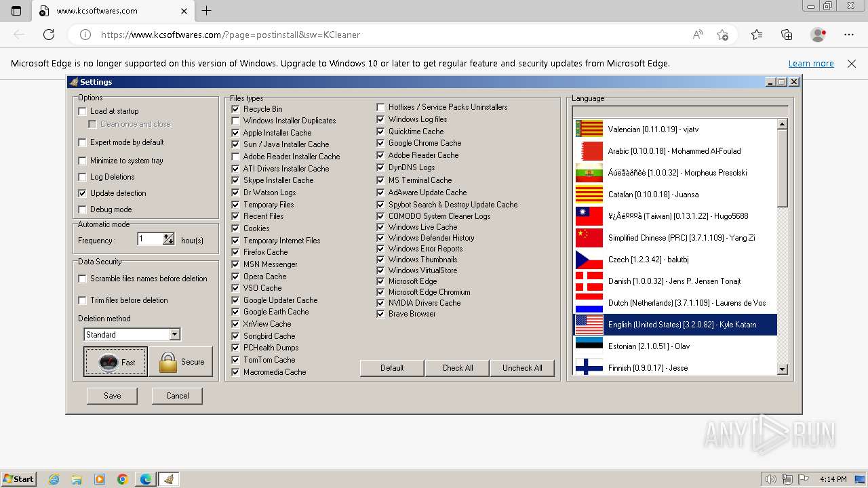Open Edge Favorites list icon
The width and height of the screenshot is (868, 488).
[x=757, y=35]
